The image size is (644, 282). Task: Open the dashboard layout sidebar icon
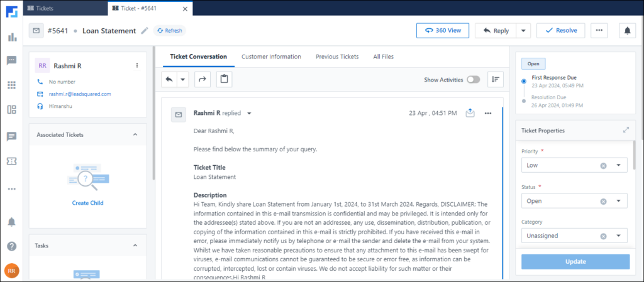coord(12,109)
